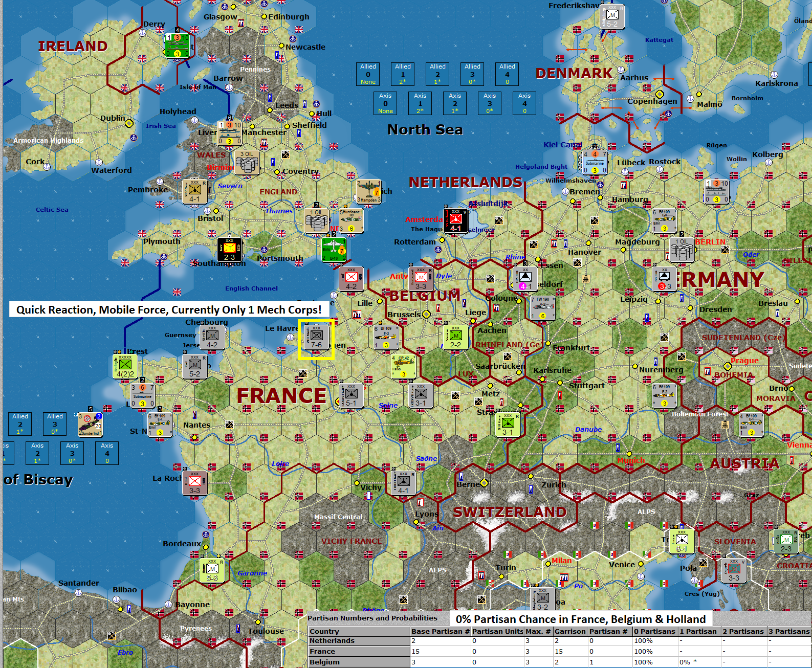Click the '0% Partisan Chance' caption
The width and height of the screenshot is (812, 668).
pyautogui.click(x=581, y=619)
